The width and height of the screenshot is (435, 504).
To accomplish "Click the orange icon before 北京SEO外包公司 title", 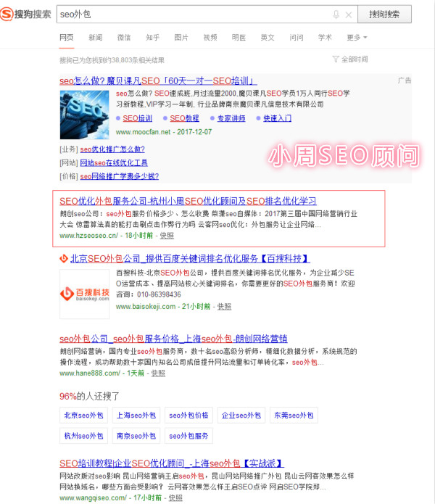I will tap(64, 258).
